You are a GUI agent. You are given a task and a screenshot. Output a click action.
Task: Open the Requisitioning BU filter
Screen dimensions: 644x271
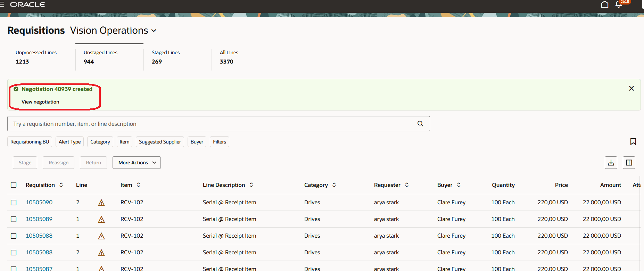tap(30, 142)
